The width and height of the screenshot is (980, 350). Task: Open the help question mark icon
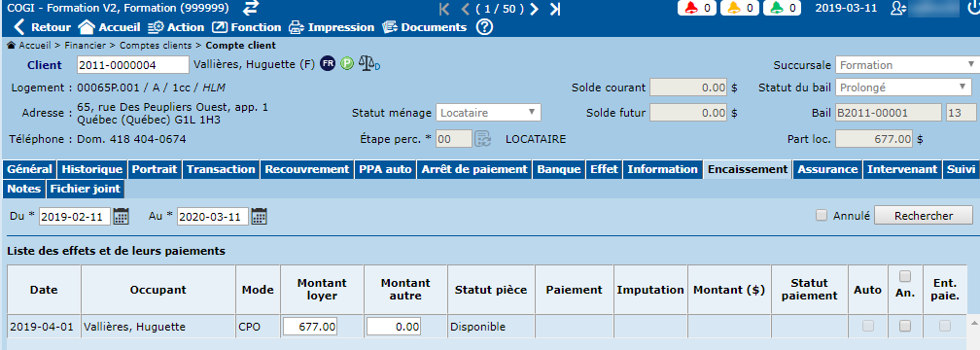tap(485, 27)
